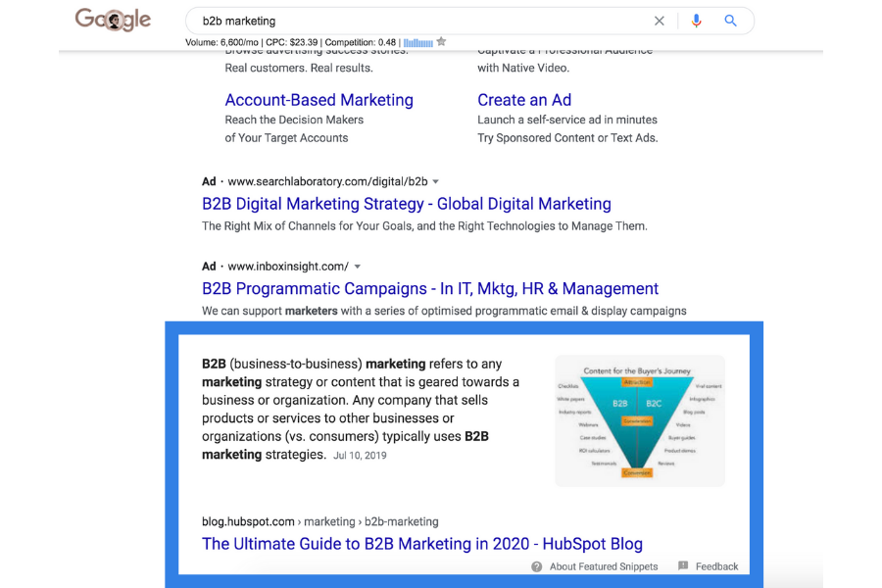This screenshot has width=882, height=588.
Task: Click www.inboxinsight.com/ URL text
Action: click(x=288, y=267)
